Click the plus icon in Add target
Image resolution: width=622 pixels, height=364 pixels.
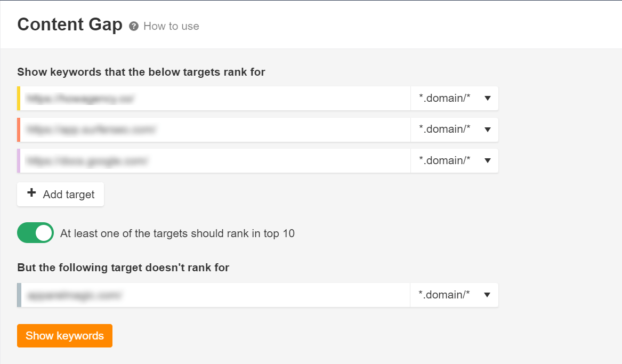tap(31, 193)
